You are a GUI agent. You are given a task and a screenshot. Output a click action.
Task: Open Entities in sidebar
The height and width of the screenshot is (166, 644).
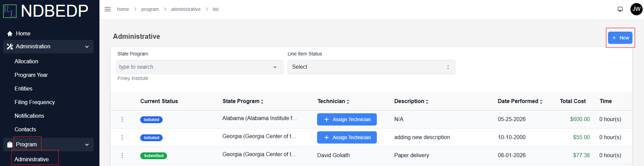click(23, 88)
